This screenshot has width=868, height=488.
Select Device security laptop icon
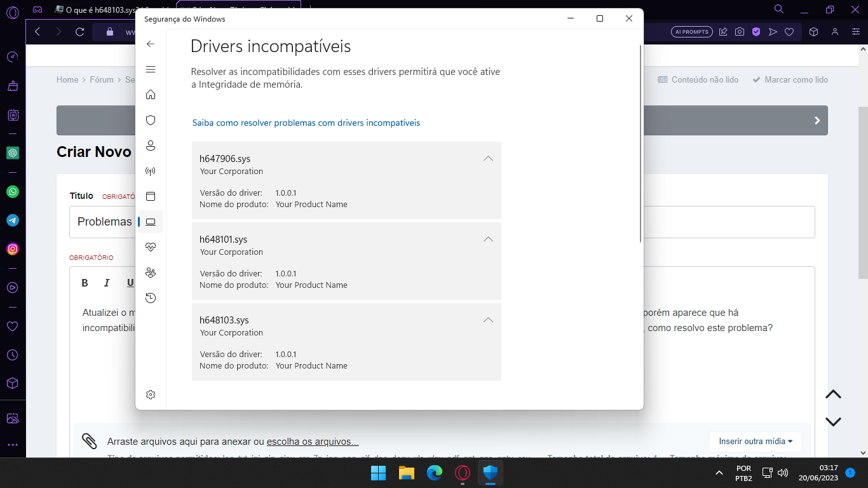pyautogui.click(x=151, y=222)
